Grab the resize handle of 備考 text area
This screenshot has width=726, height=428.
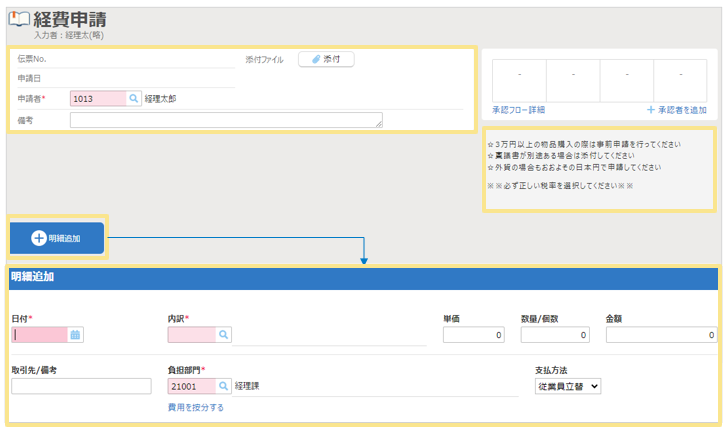[379, 125]
